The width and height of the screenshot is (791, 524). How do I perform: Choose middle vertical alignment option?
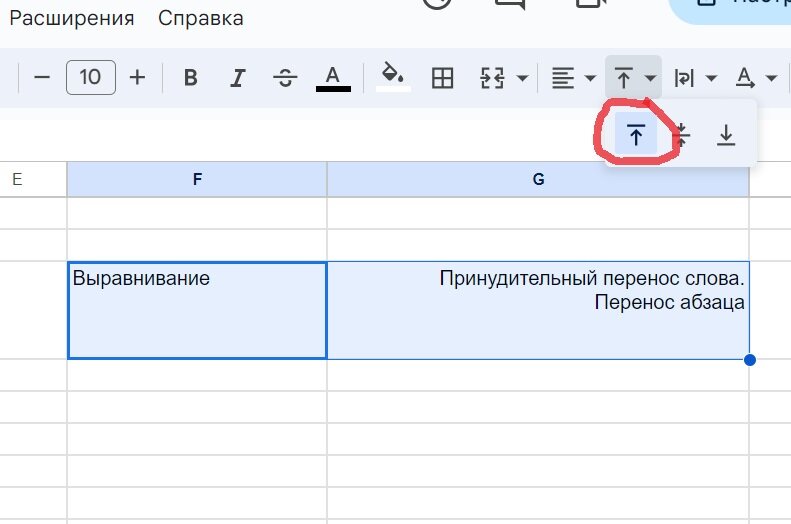point(682,135)
